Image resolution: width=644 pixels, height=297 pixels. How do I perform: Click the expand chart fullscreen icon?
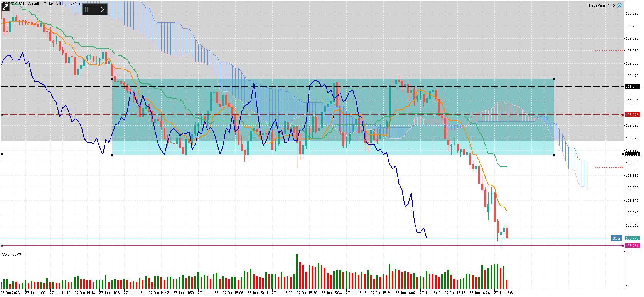pyautogui.click(x=5, y=7)
